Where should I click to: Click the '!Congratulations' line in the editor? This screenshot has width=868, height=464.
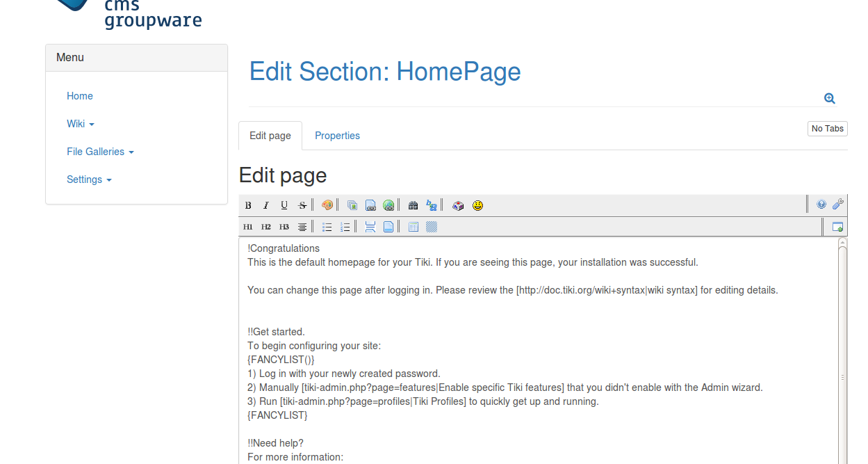coord(284,248)
